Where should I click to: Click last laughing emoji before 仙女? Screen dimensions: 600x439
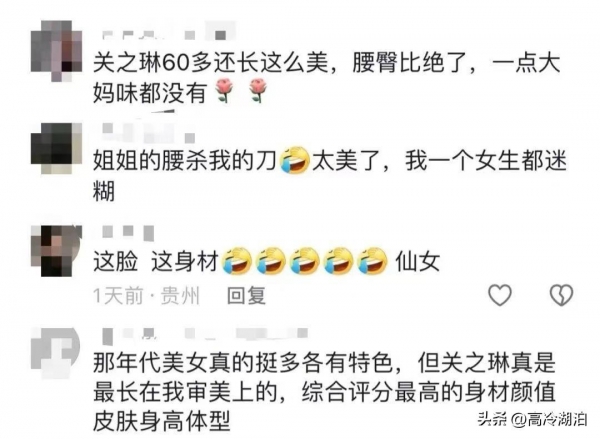(372, 261)
